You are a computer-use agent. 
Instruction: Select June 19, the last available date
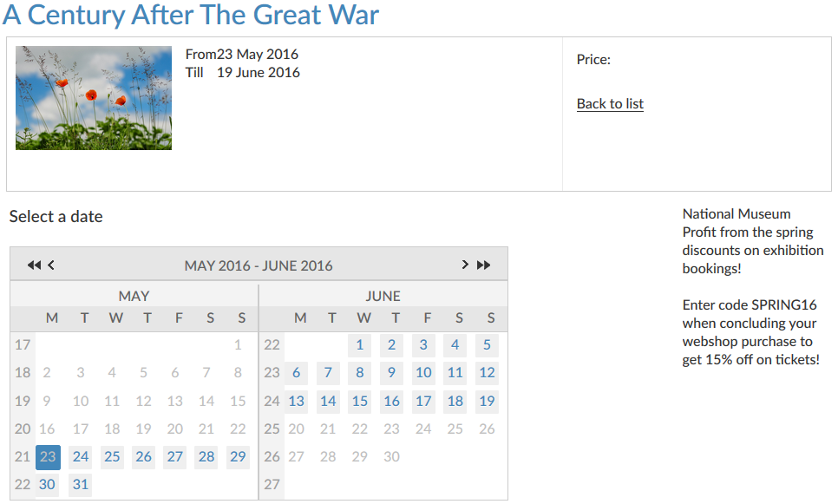pyautogui.click(x=487, y=401)
